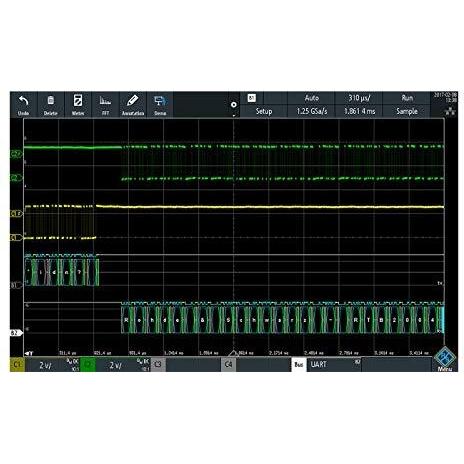Click the network status icon under the date
464x464 pixels.
[450, 112]
